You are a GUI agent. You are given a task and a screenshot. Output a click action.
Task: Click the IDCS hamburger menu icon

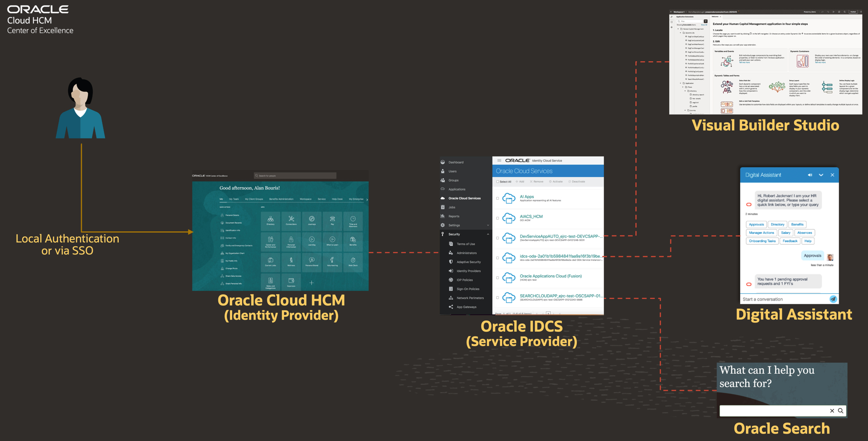(x=499, y=161)
